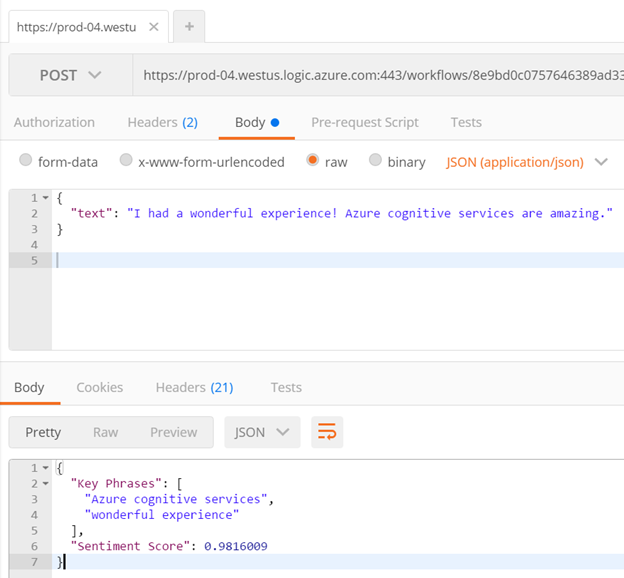
Task: Switch response view to Pretty
Action: [x=43, y=432]
